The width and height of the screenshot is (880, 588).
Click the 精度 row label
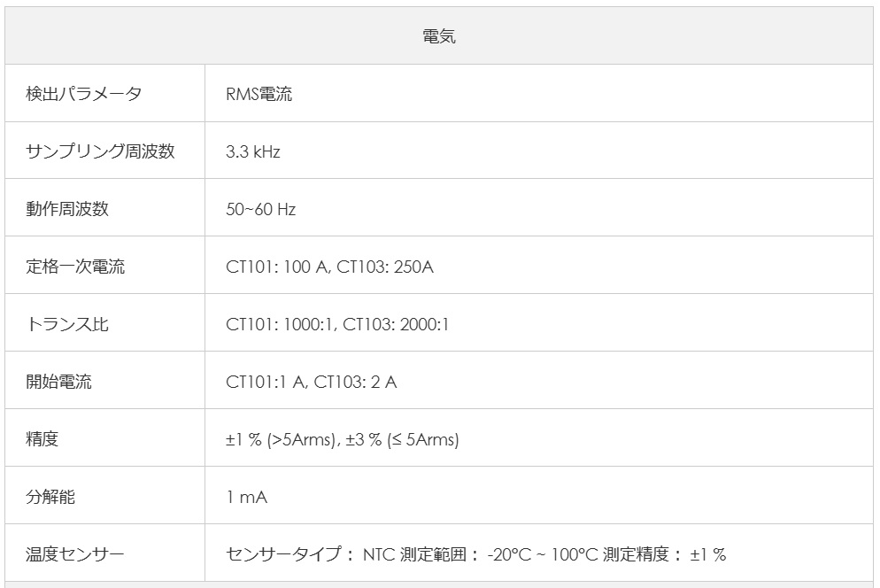click(x=42, y=439)
